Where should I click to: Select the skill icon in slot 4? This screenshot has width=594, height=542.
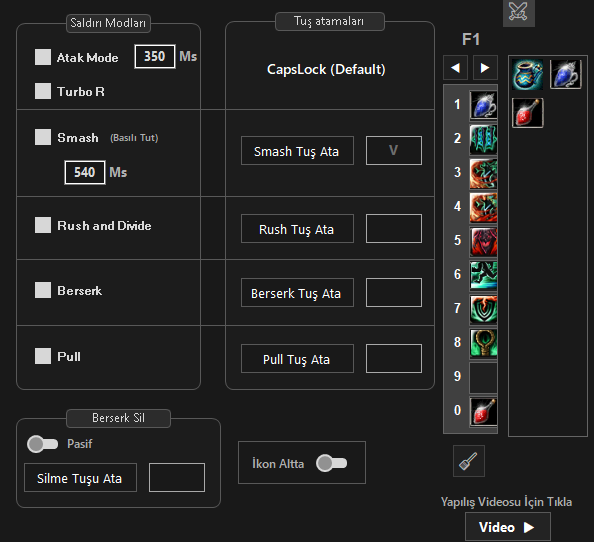(x=483, y=207)
